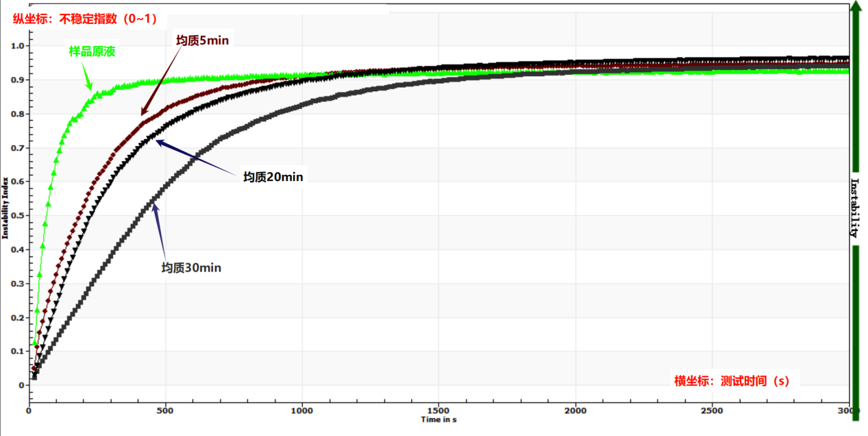Select the 均质20min annotation label
This screenshot has height=436, width=868.
(273, 177)
